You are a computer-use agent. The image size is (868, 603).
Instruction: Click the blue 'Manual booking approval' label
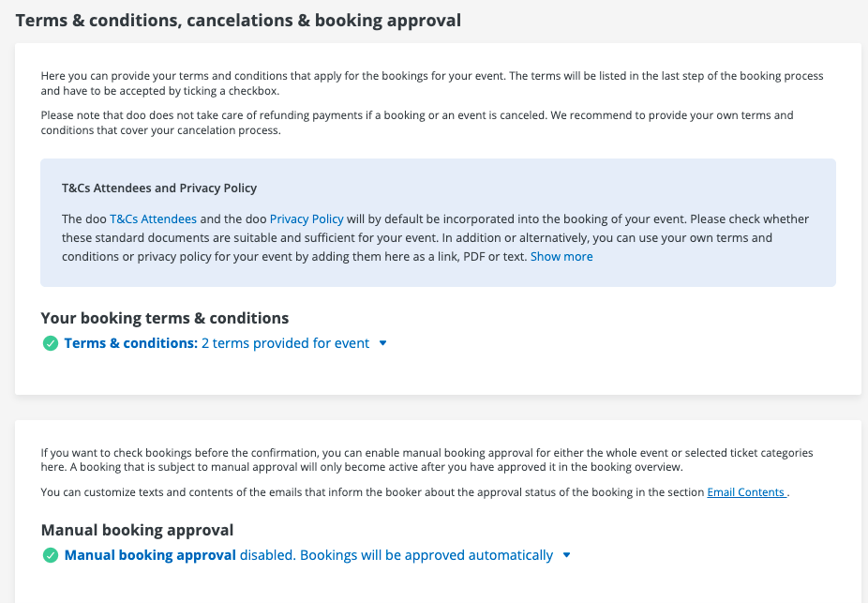point(150,555)
